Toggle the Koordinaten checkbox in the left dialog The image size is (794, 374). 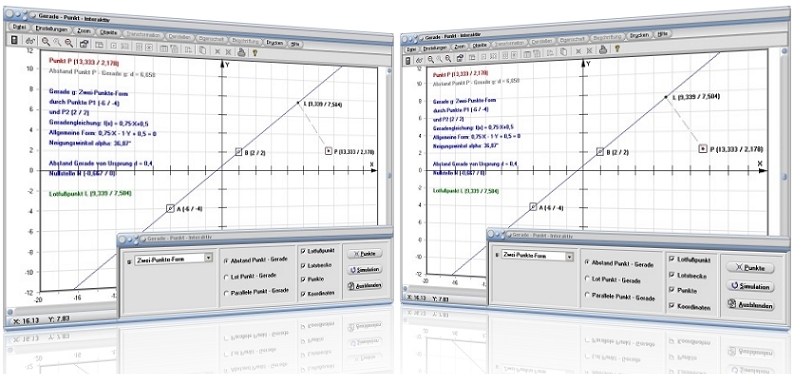tap(303, 294)
